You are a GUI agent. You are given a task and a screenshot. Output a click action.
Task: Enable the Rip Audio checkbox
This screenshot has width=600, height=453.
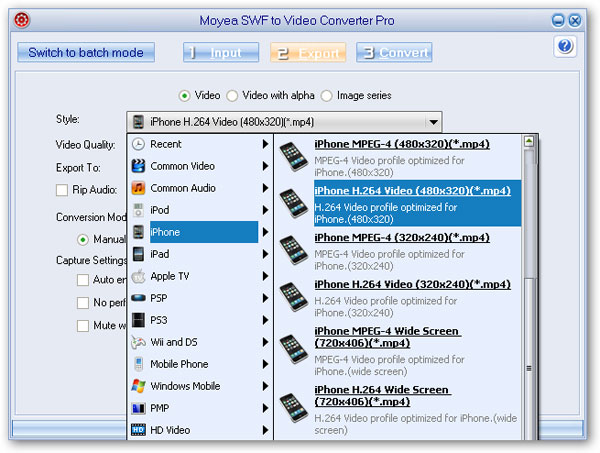(62, 190)
